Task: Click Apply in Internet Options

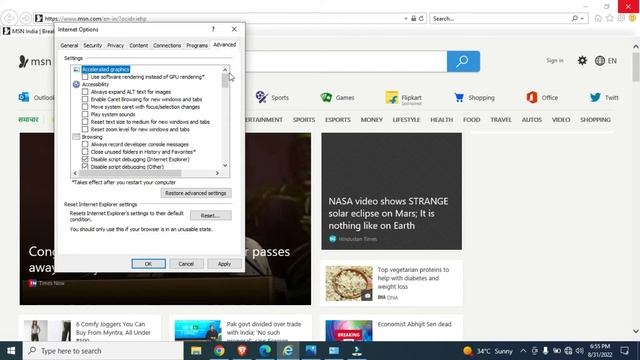Action: 224,264
